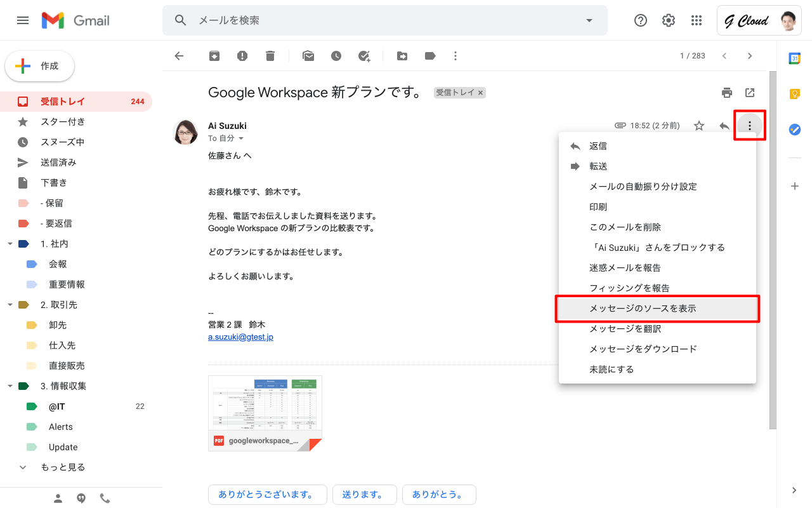Viewport: 812px width, 508px height.
Task: Show older message with the right chevron
Action: click(750, 56)
